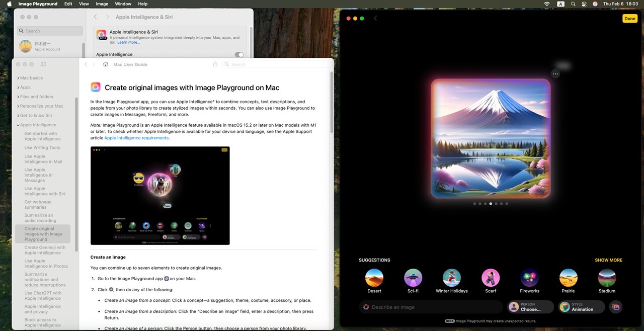
Task: Open the input source indicator in menu bar
Action: [561, 4]
